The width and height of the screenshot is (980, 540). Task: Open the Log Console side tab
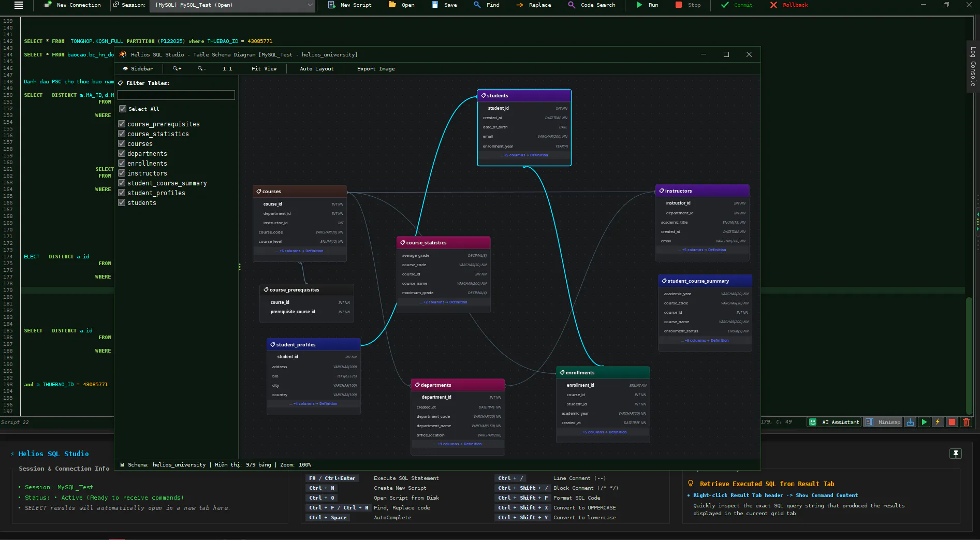[x=973, y=66]
